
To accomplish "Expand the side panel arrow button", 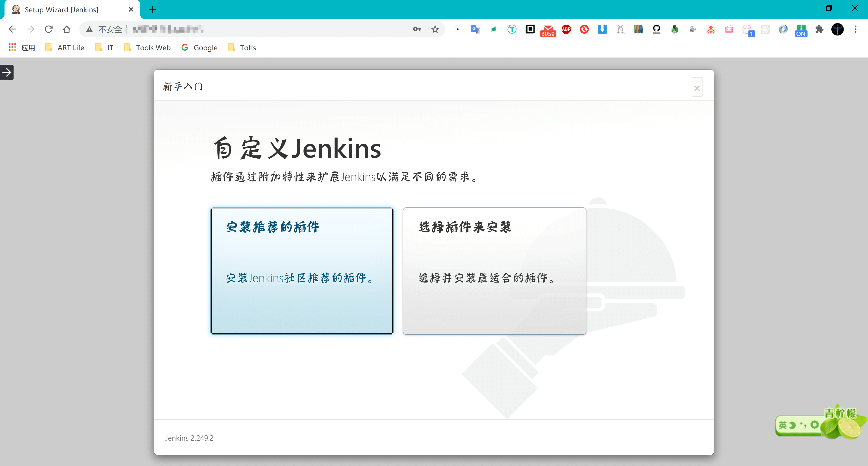I will [x=7, y=72].
